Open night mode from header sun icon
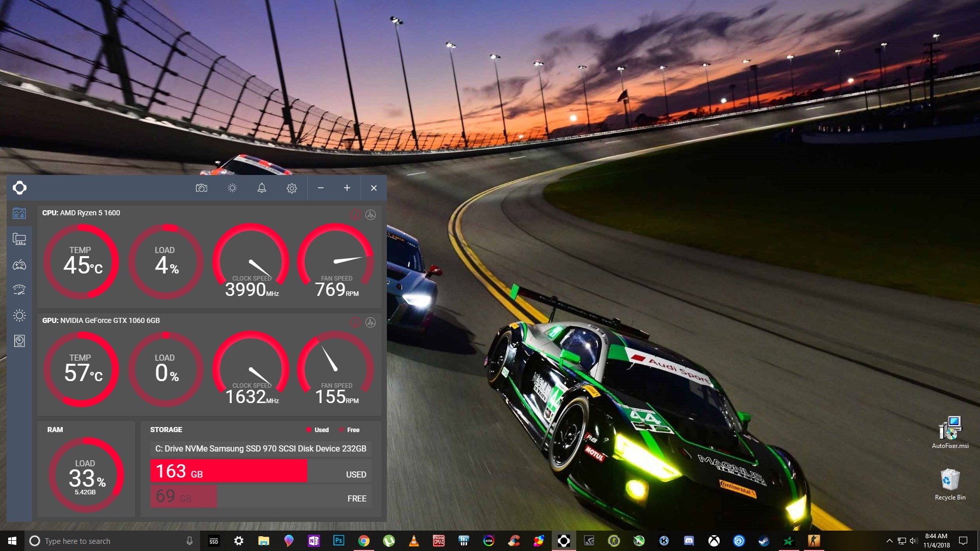Screen dimensions: 980x551 coord(232,188)
